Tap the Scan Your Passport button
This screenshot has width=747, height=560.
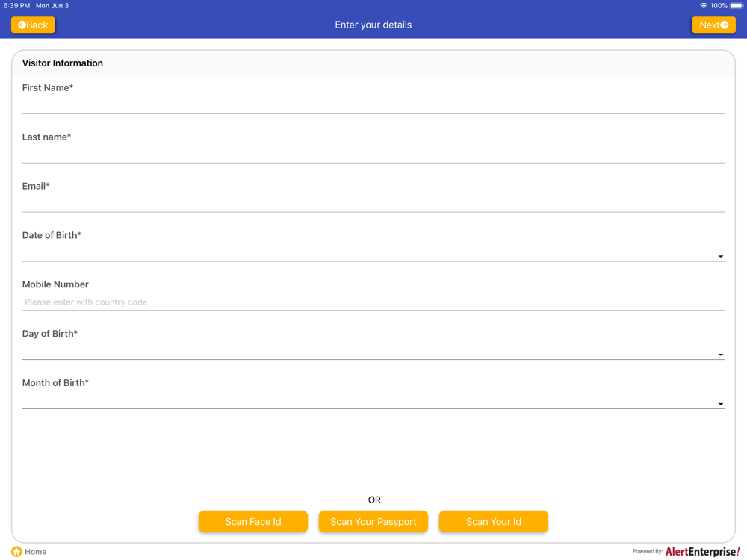click(373, 521)
